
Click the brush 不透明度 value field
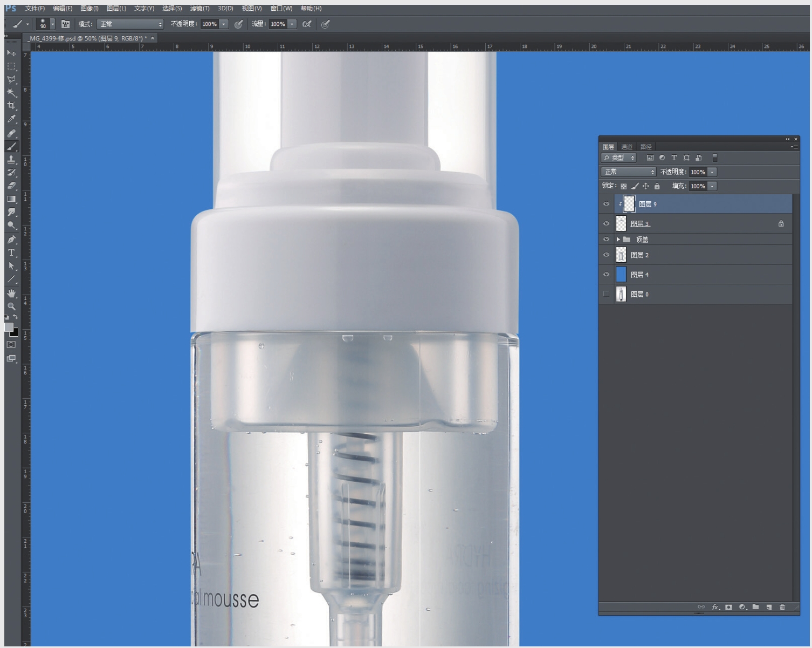point(209,24)
